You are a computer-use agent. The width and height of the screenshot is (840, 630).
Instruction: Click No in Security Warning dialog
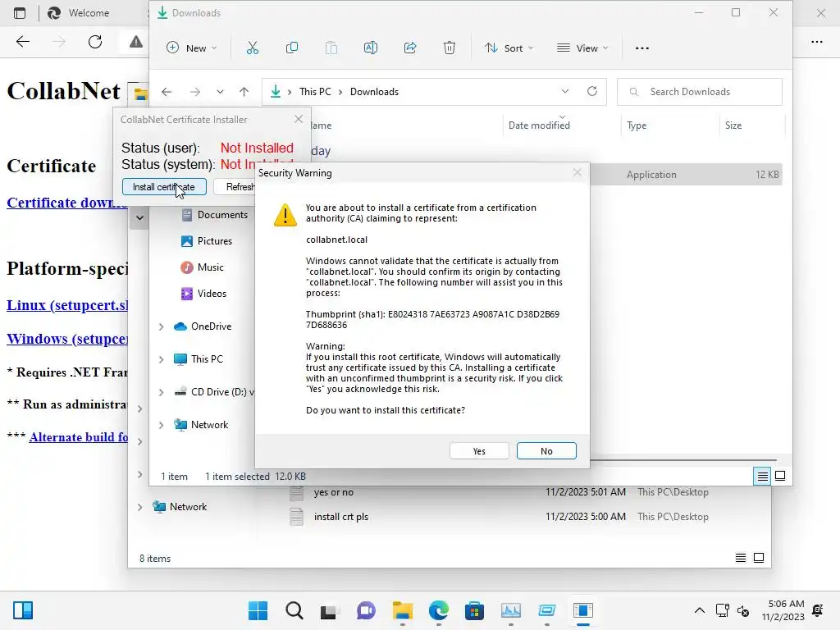(546, 451)
